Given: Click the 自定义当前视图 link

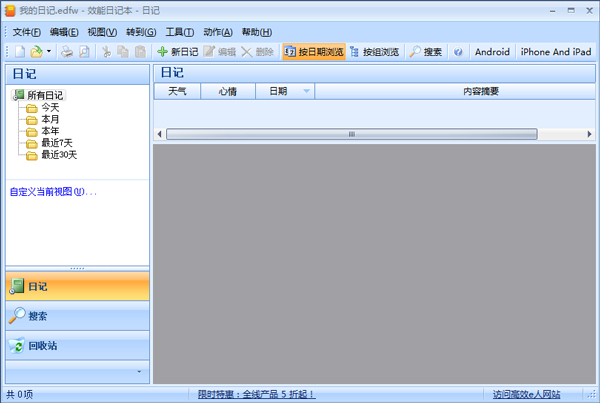Looking at the screenshot, I should (53, 192).
